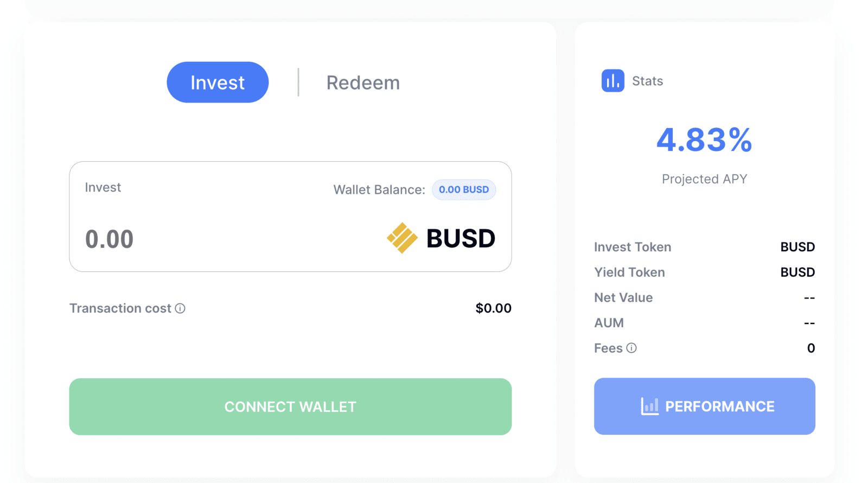Screen dimensions: 868x483
Task: Select the BUSD token name in invest box
Action: (x=461, y=238)
